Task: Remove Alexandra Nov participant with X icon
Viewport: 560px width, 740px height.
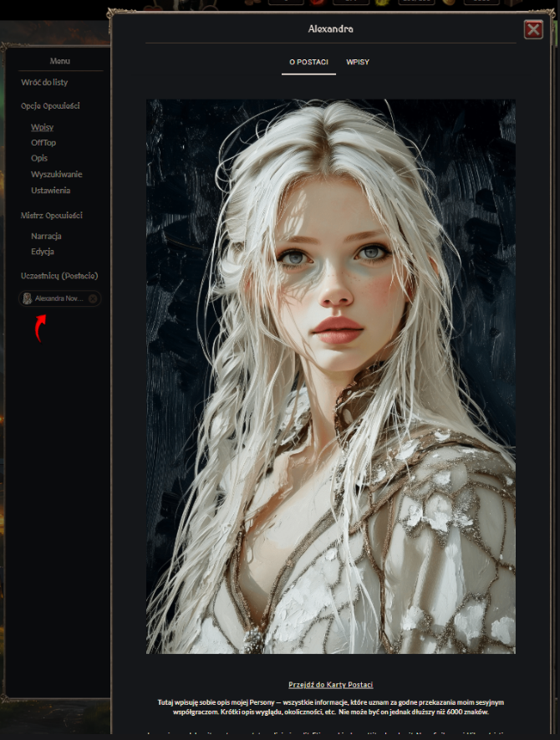Action: (93, 299)
